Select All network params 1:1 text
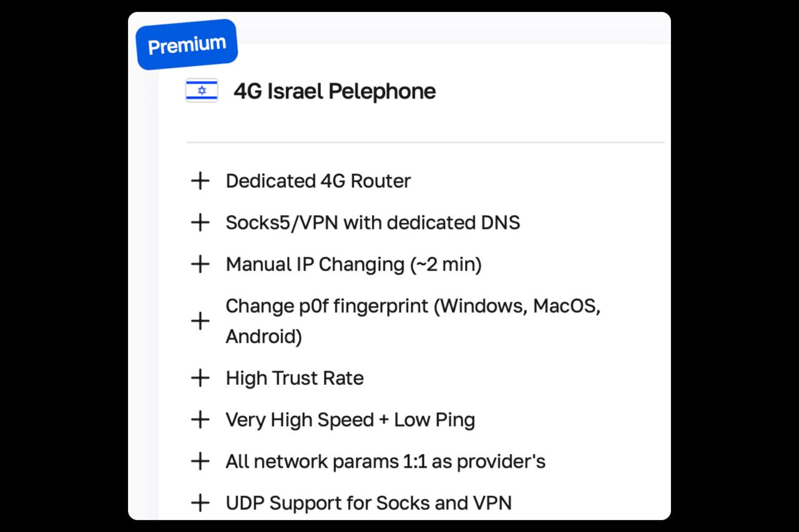This screenshot has width=799, height=532. coord(385,462)
